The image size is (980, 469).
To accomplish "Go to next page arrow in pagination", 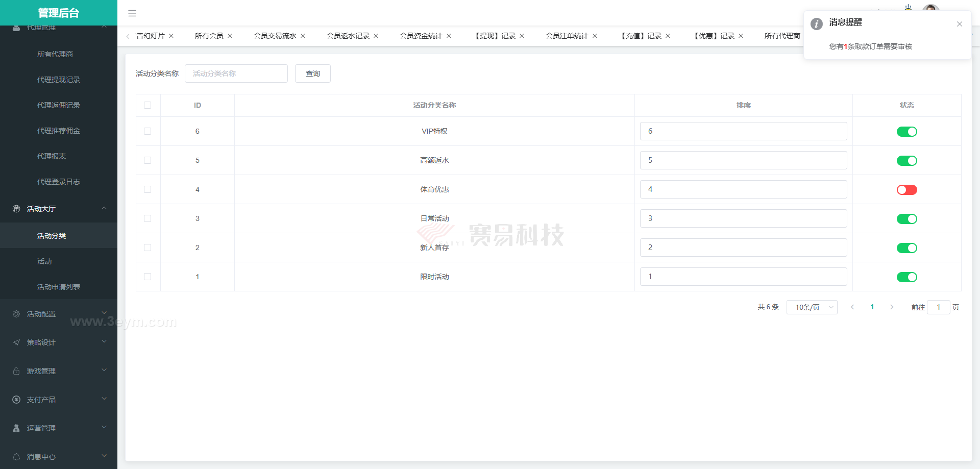I will click(x=892, y=307).
